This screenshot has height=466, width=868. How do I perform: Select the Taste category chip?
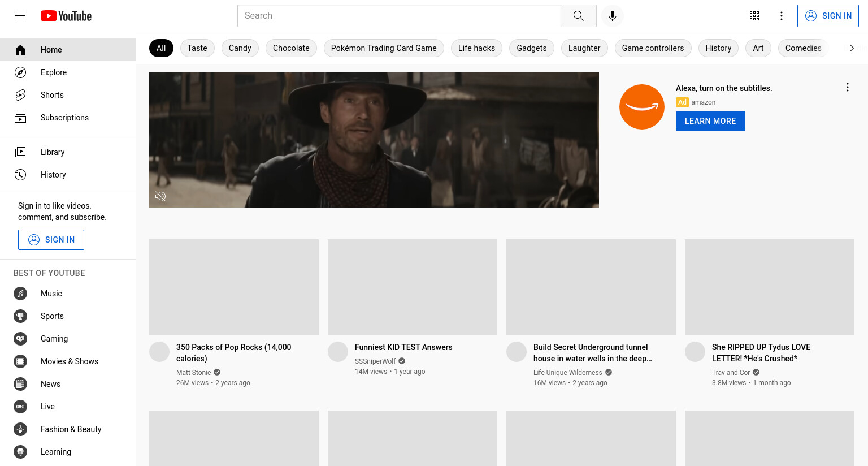(197, 48)
